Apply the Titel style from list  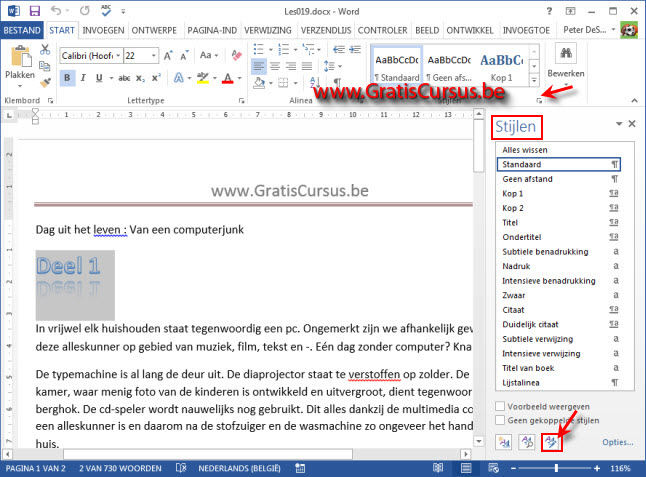559,222
